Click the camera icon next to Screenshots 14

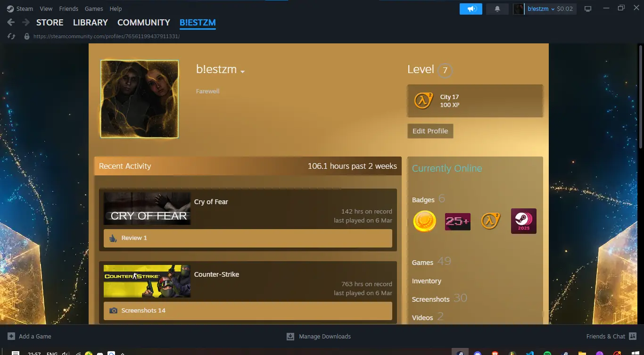113,311
